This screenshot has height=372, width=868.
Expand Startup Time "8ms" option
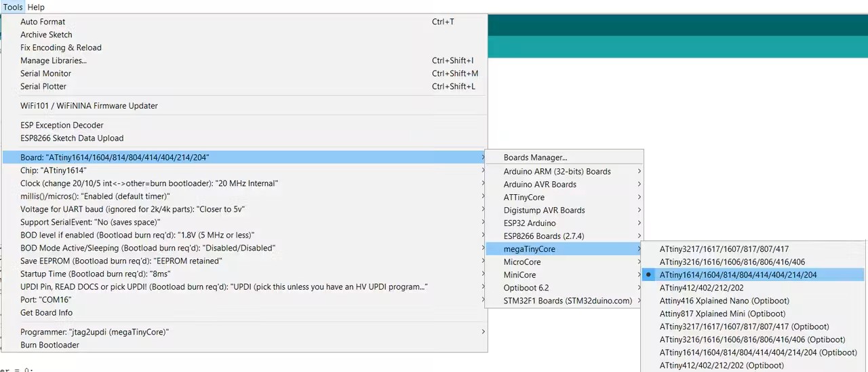click(x=244, y=274)
